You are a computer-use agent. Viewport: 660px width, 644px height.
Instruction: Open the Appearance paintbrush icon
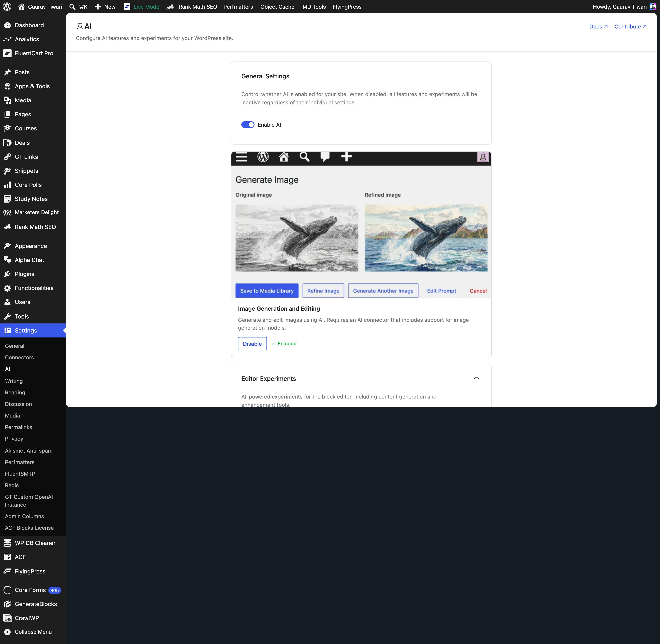point(7,246)
